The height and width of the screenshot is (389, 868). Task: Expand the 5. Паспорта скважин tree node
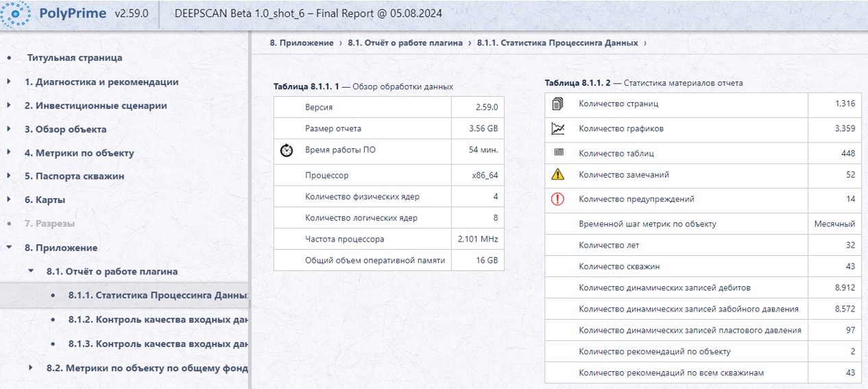9,176
